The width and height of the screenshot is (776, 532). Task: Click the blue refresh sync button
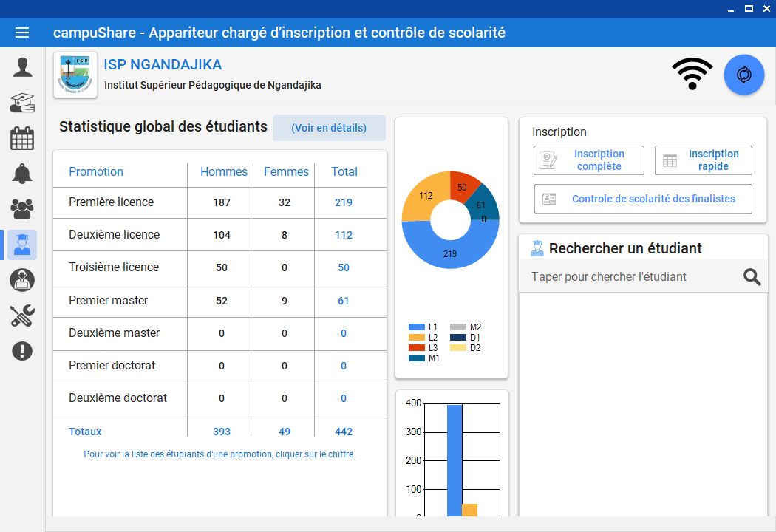[x=743, y=75]
